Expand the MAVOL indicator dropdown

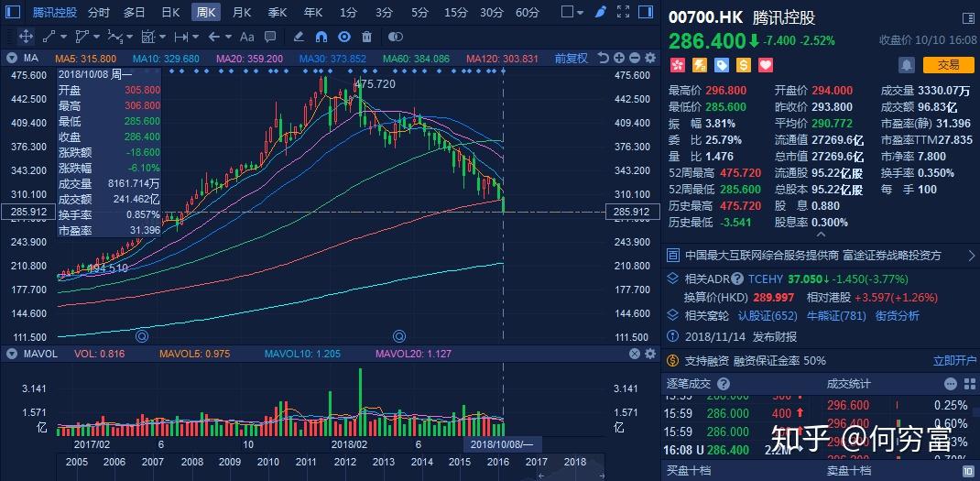11,354
